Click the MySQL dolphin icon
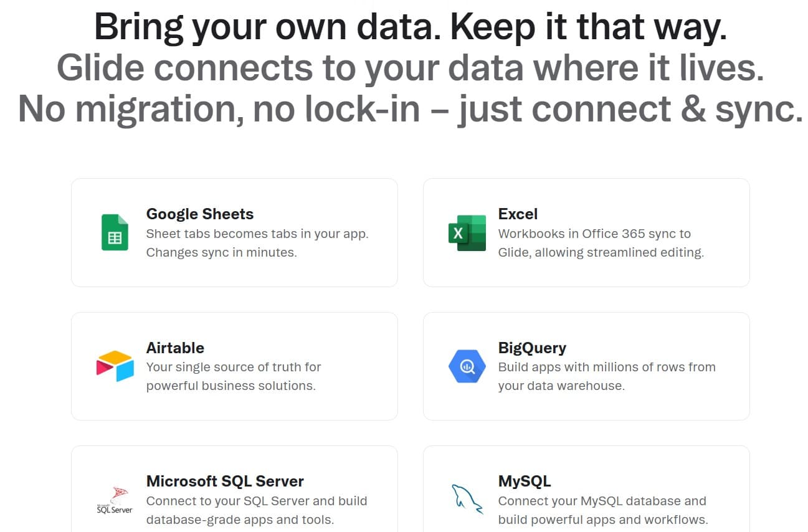808x532 pixels. pyautogui.click(x=467, y=498)
